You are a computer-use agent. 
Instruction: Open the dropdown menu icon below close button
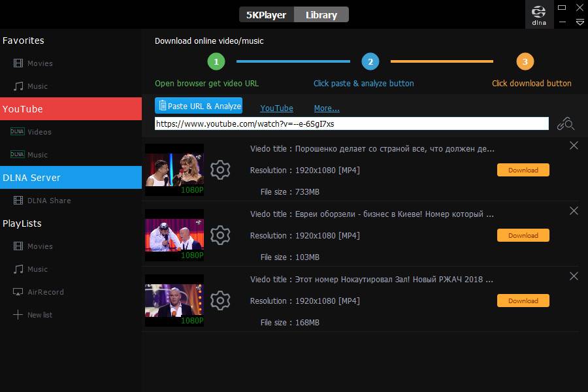coord(580,22)
